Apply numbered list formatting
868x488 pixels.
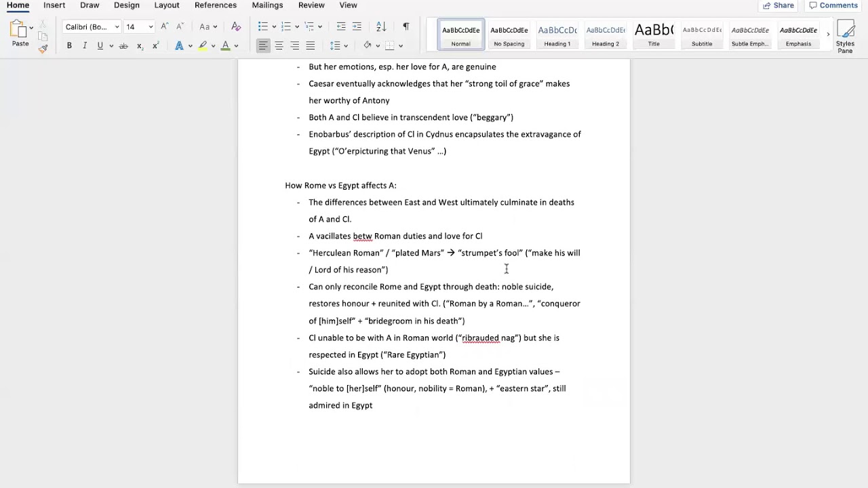click(x=285, y=26)
